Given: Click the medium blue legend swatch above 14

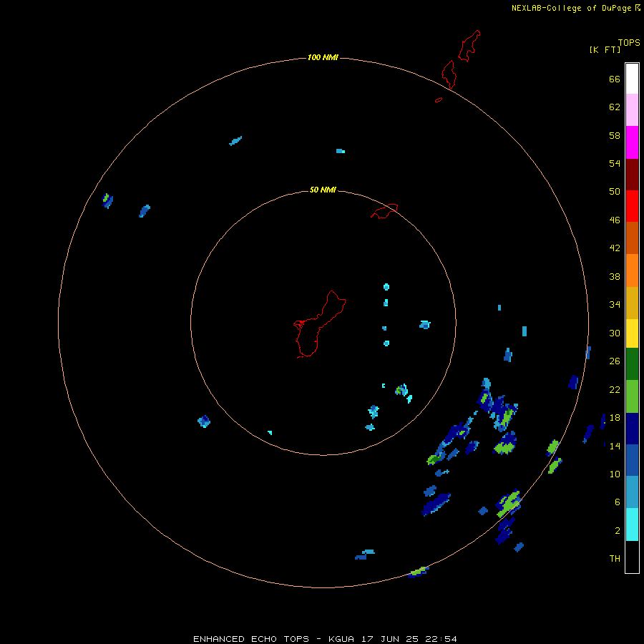Looking at the screenshot, I should click(632, 460).
